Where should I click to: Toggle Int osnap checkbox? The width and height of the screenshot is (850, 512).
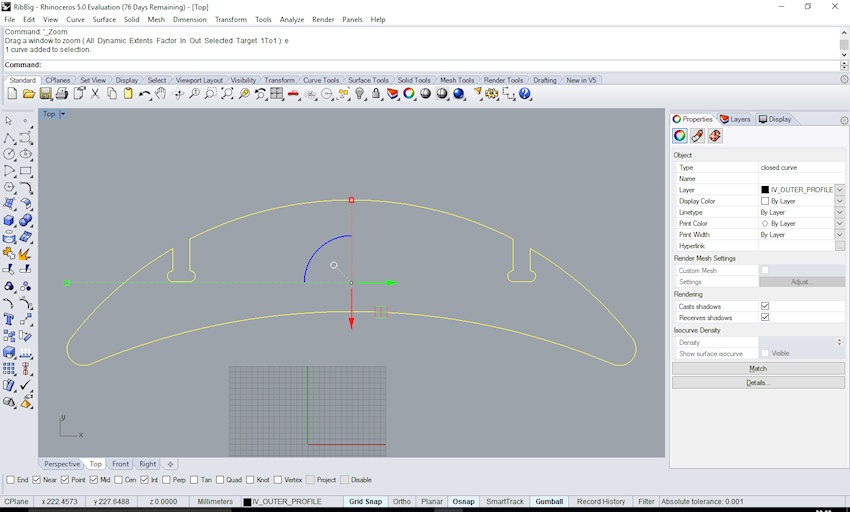click(x=144, y=480)
